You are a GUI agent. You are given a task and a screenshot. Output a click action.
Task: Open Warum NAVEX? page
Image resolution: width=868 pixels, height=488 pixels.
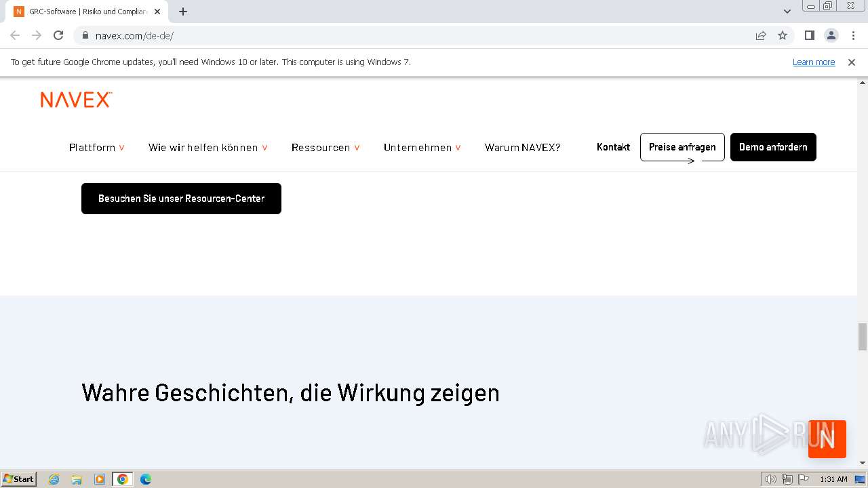pyautogui.click(x=522, y=147)
